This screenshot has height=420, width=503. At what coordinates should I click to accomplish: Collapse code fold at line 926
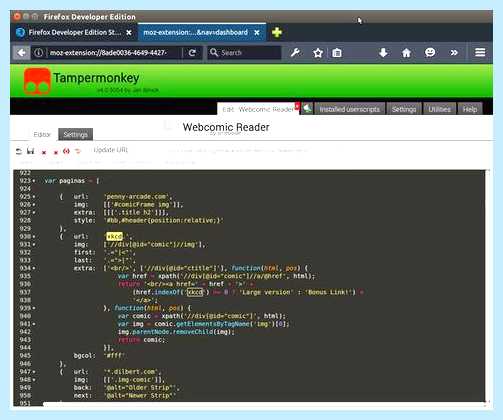click(34, 205)
